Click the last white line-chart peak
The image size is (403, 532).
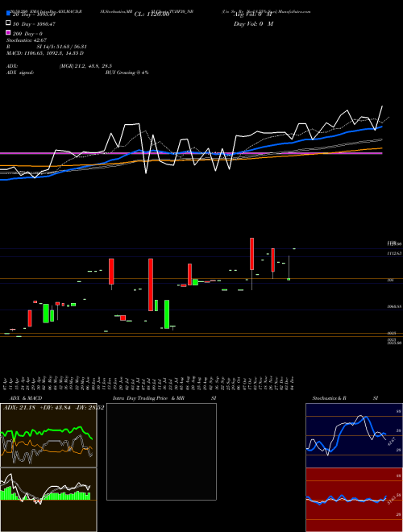coord(382,106)
